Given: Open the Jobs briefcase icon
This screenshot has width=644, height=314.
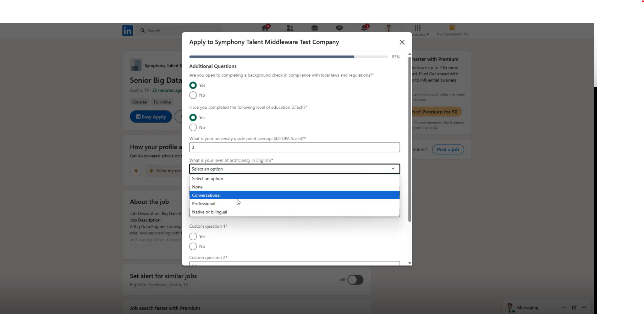Looking at the screenshot, I should 314,28.
